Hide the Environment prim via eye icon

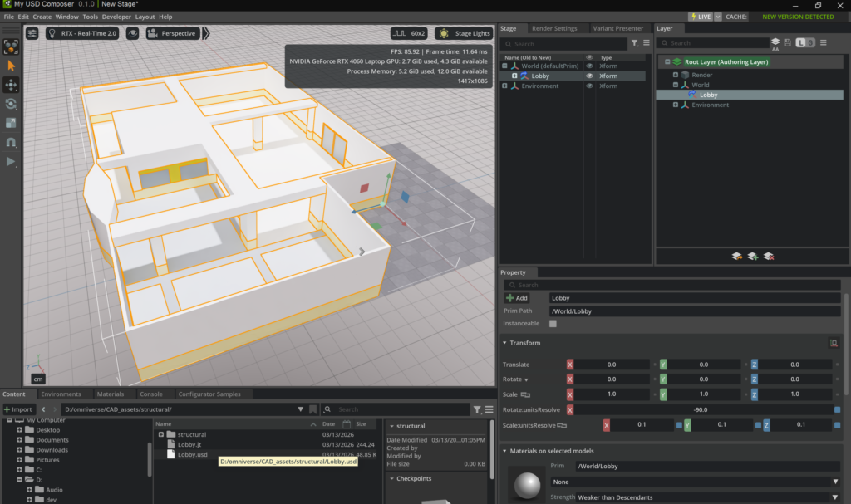coord(589,86)
